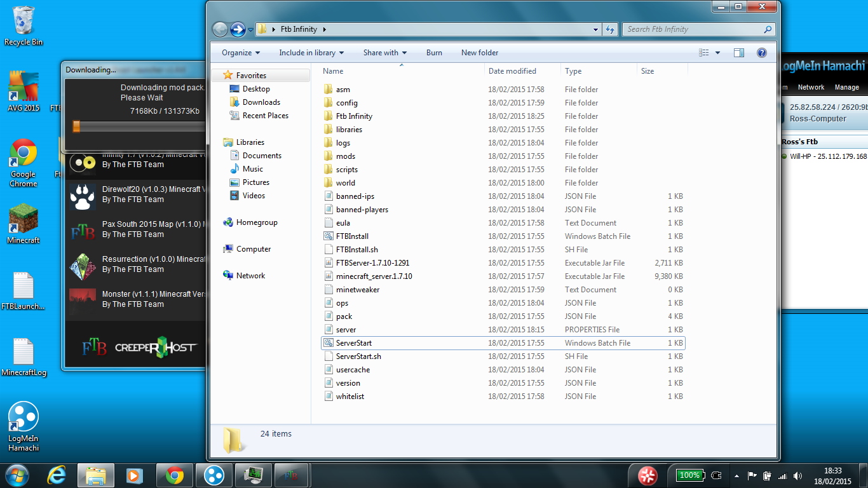The height and width of the screenshot is (488, 868).
Task: Open Recycle Bin desktop icon
Action: (x=24, y=25)
